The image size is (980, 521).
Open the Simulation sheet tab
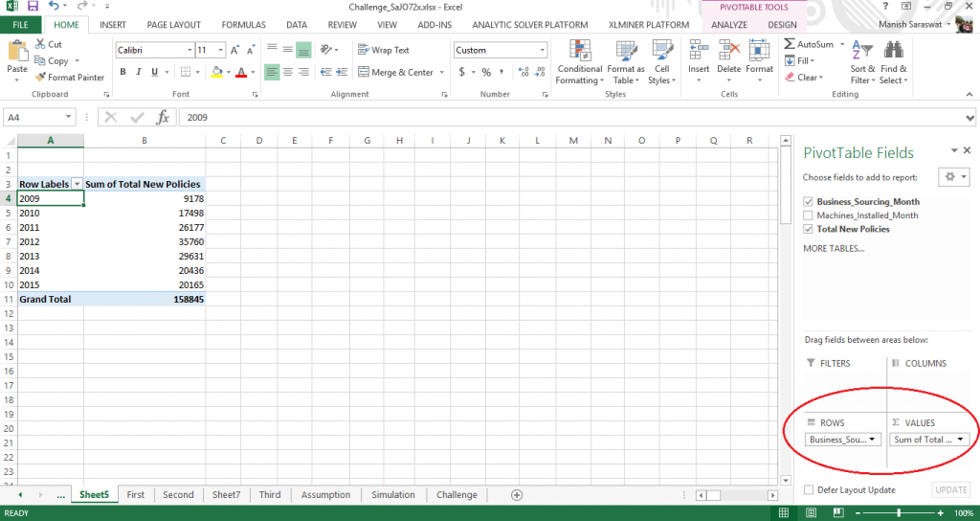[393, 495]
